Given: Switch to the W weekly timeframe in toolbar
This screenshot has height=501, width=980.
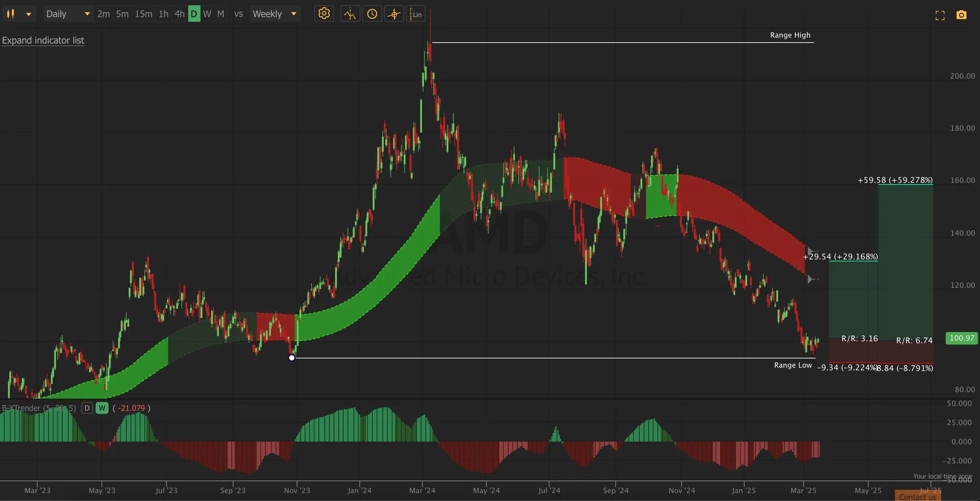Looking at the screenshot, I should [x=207, y=14].
